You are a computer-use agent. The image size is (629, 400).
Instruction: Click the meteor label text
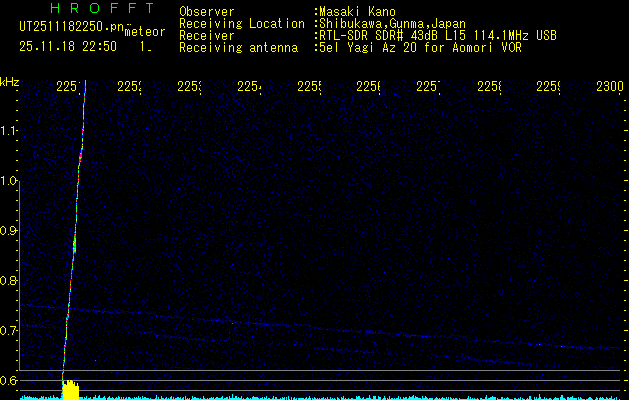(144, 32)
